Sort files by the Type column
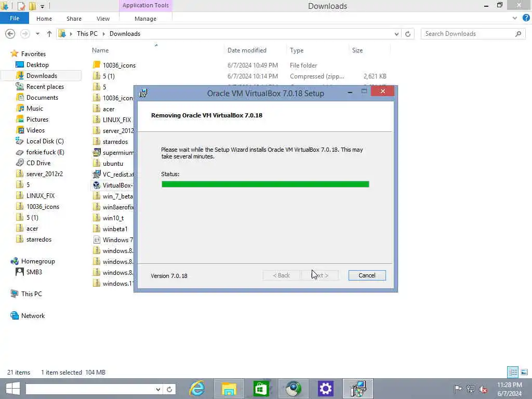The image size is (532, 399). coord(297,50)
